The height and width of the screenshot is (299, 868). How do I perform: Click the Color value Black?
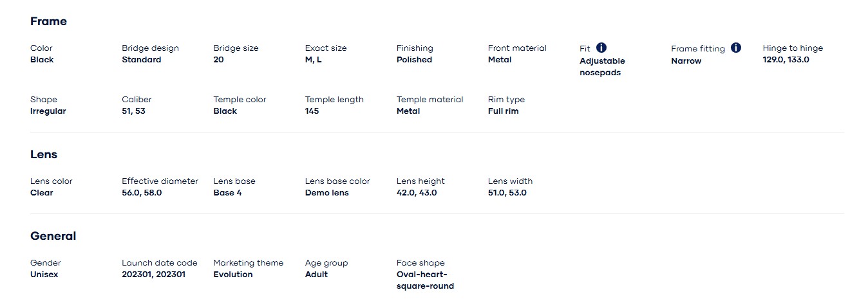42,60
